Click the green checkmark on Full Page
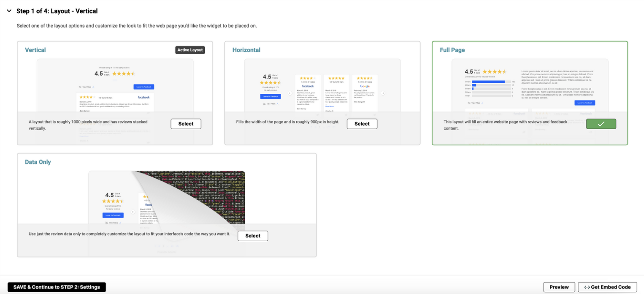This screenshot has height=294, width=644. (601, 124)
